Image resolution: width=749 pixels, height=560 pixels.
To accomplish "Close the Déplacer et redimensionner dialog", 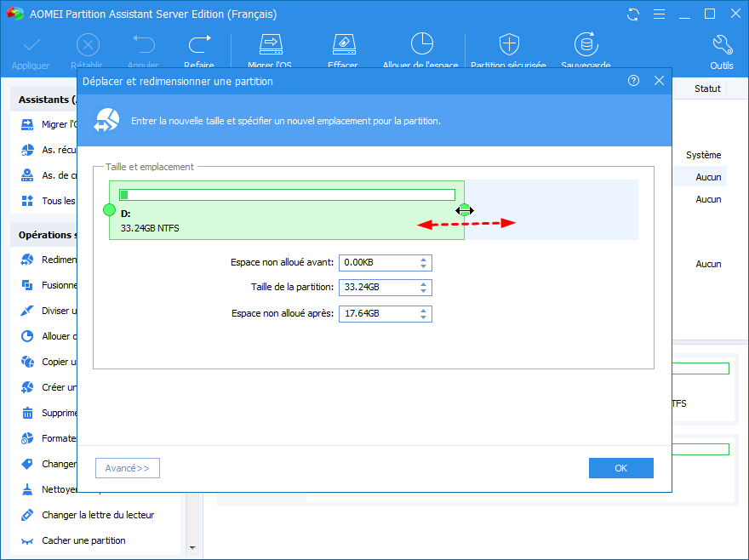I will (659, 81).
